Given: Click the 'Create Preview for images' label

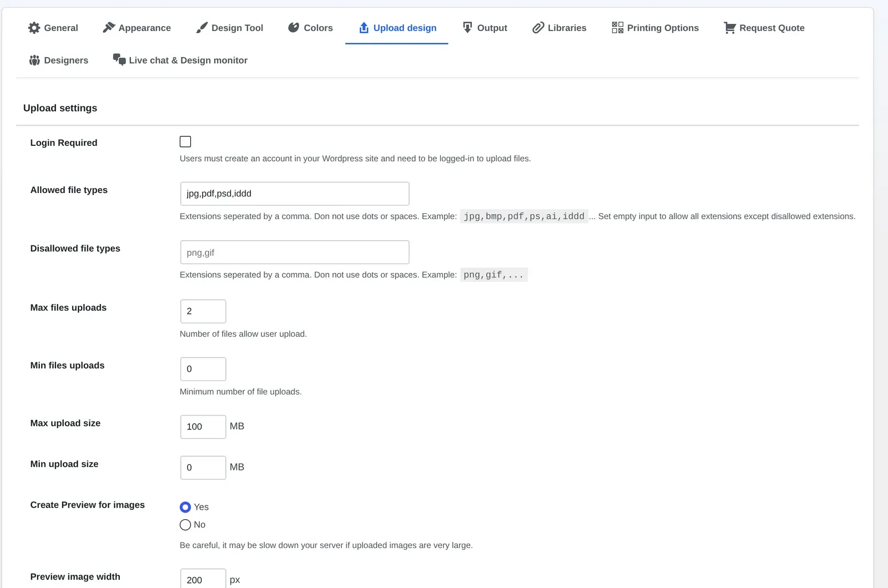Looking at the screenshot, I should point(88,505).
